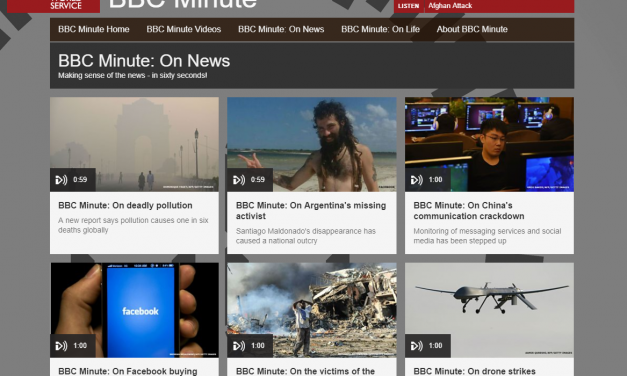Open 'BBC Minute: On drone strikes' headline
The image size is (627, 376).
(x=474, y=371)
